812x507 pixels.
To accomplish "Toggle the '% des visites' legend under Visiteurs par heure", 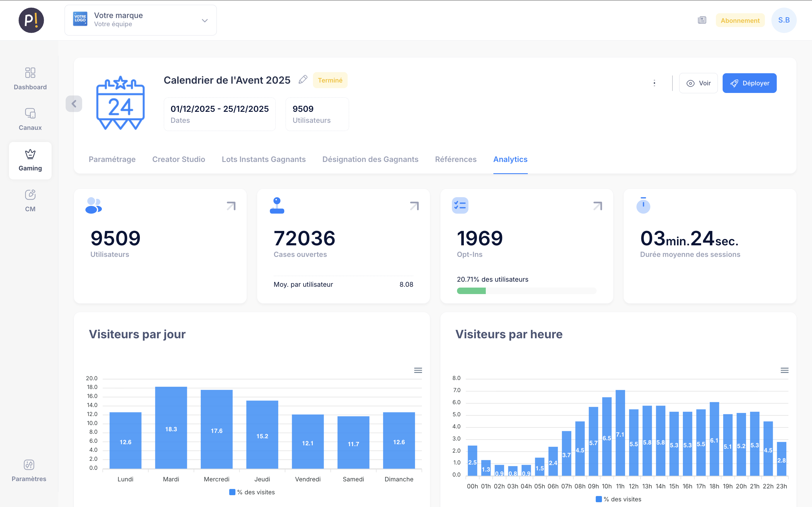I will (x=618, y=499).
